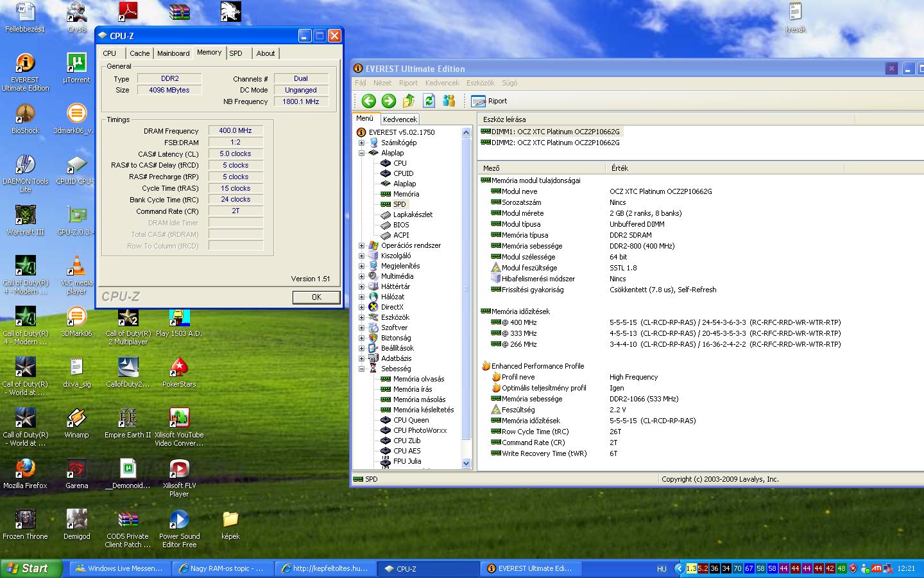Expand the Hálózat tree node
924x578 pixels.
(x=361, y=297)
